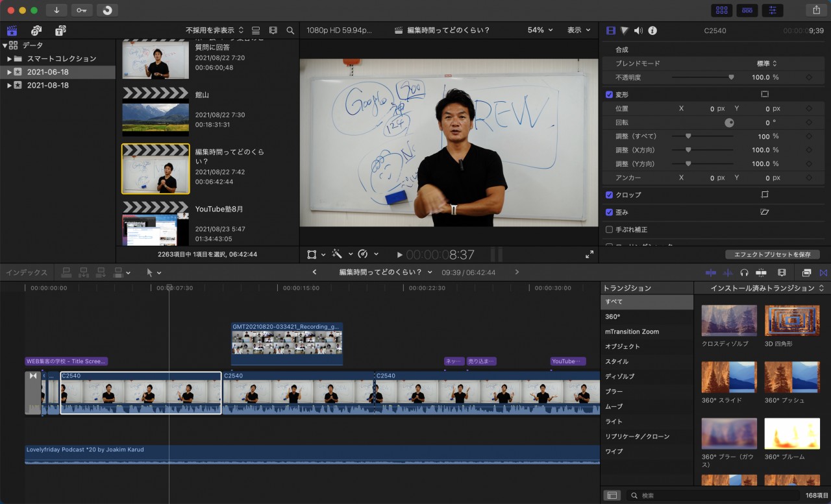Toggle the browser layout button
This screenshot has width=831, height=504.
(721, 10)
